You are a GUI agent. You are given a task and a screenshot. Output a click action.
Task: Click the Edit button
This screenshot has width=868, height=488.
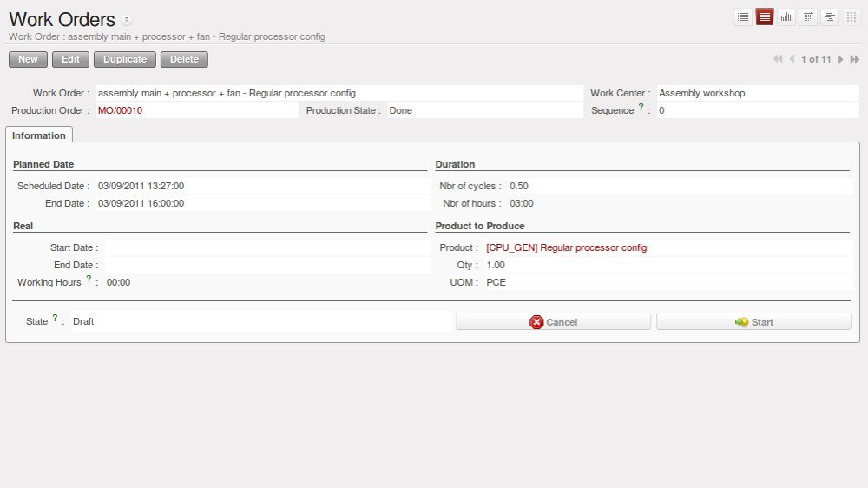tap(70, 59)
